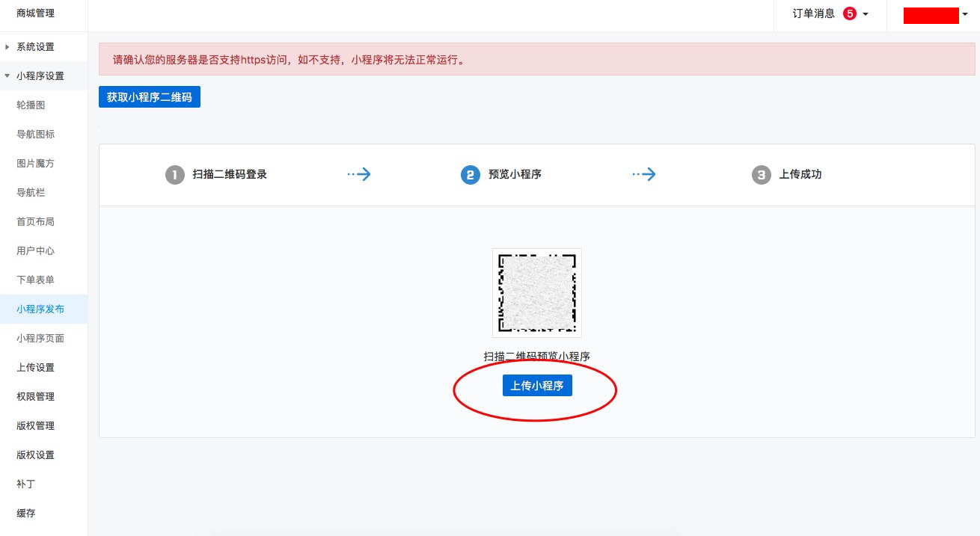The width and height of the screenshot is (980, 536).
Task: Click the 扫描二维码登录 step label
Action: (230, 174)
